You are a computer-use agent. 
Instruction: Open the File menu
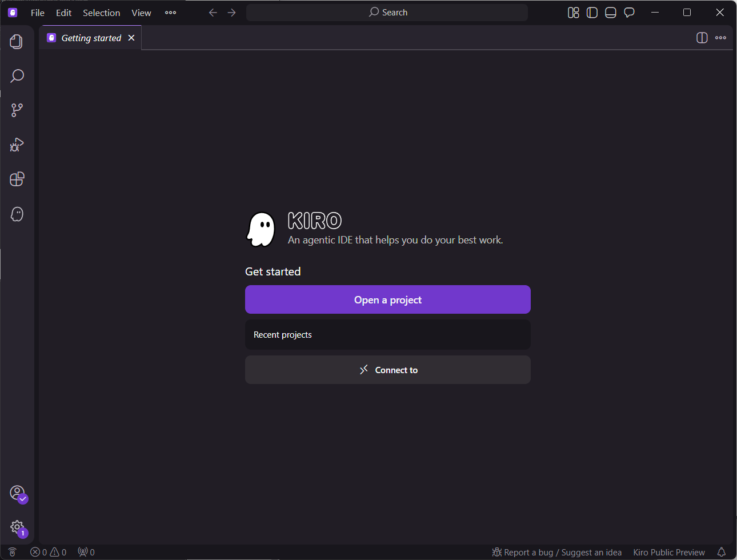tap(38, 13)
